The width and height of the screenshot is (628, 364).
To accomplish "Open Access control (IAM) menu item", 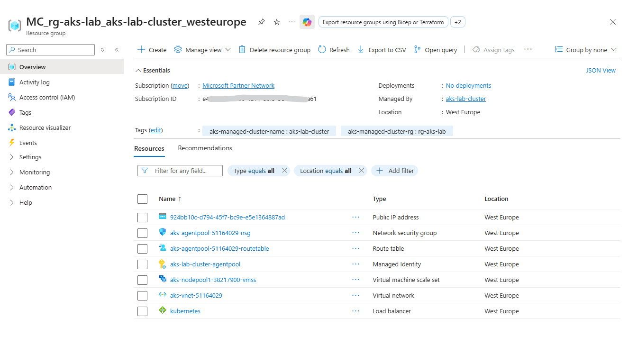I will point(47,97).
